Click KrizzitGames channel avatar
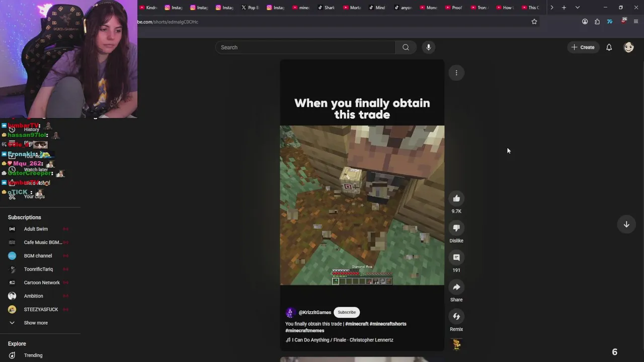Viewport: 644px width, 362px height. click(x=290, y=312)
